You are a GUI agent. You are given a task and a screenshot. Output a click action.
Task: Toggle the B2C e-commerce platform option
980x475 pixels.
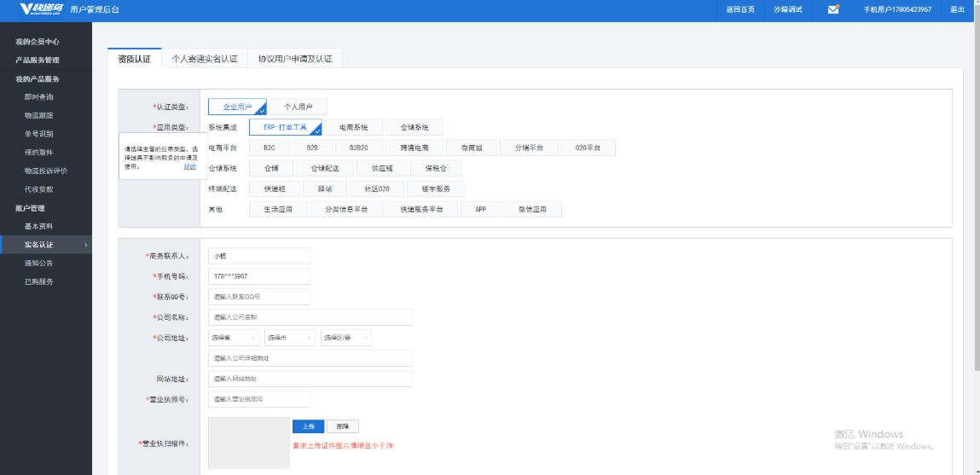[x=269, y=148]
